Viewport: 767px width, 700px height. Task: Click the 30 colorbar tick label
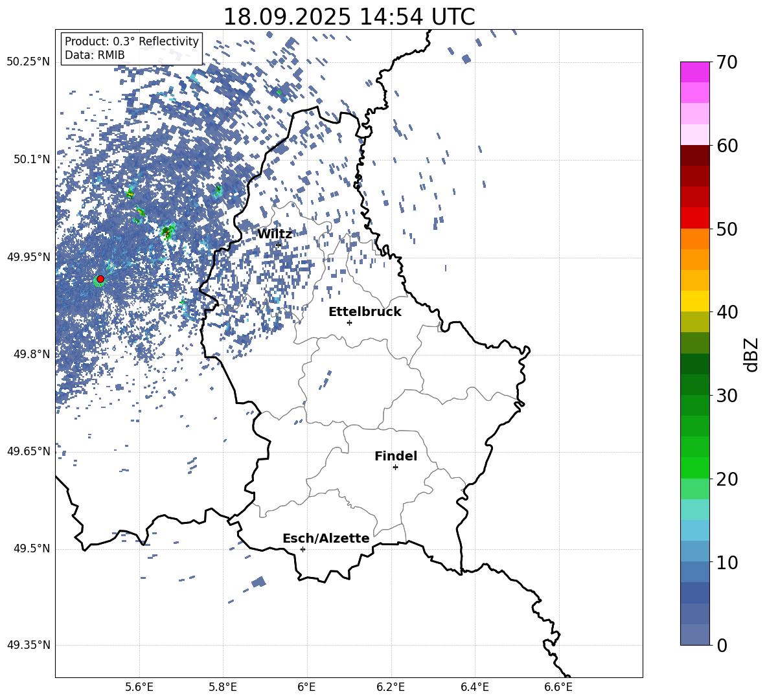[727, 396]
